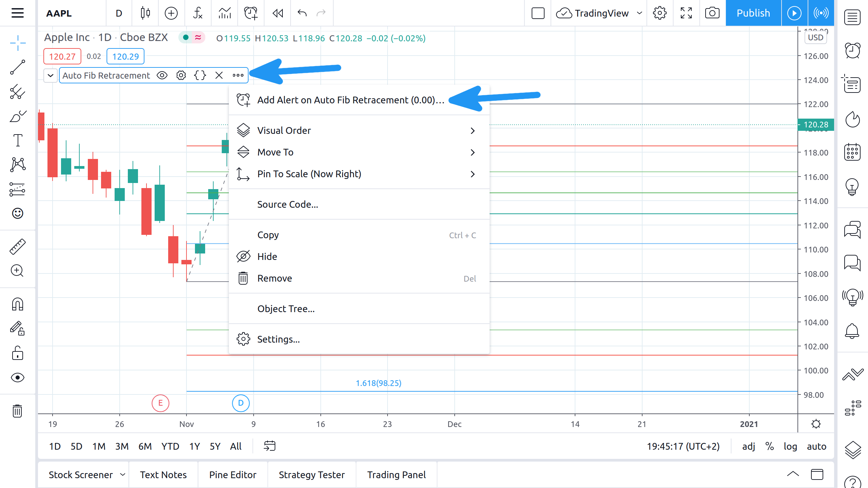
Task: Toggle magnet mode for drawings
Action: (x=18, y=304)
